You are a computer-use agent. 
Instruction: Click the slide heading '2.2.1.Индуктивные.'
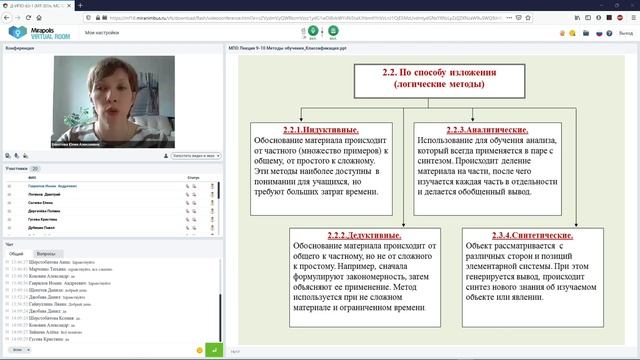click(321, 130)
